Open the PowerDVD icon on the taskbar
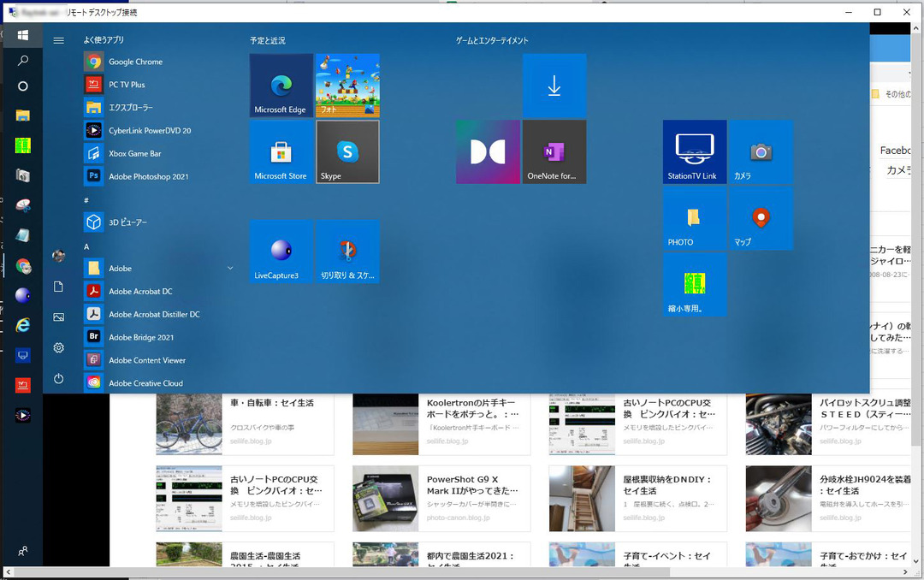 point(23,416)
